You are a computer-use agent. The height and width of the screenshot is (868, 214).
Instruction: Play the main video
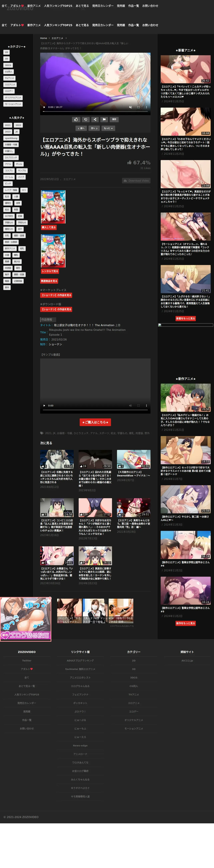point(44,107)
